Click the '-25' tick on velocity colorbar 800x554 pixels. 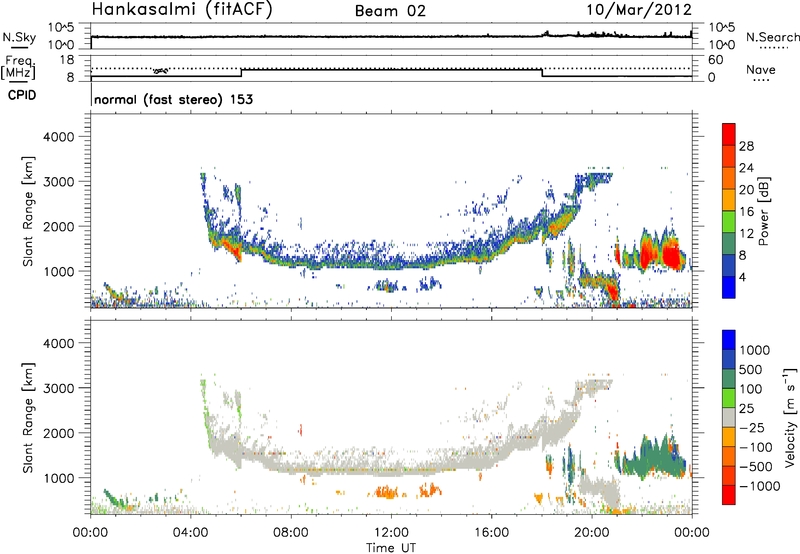coord(751,427)
